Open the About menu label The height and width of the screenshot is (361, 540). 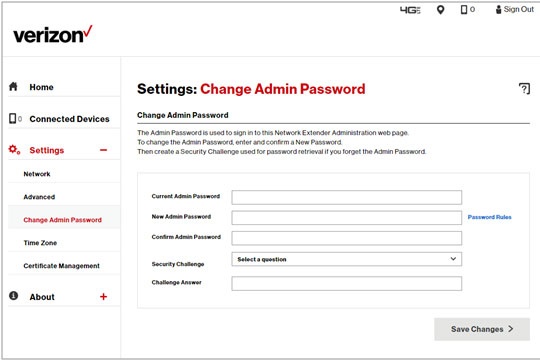point(42,297)
